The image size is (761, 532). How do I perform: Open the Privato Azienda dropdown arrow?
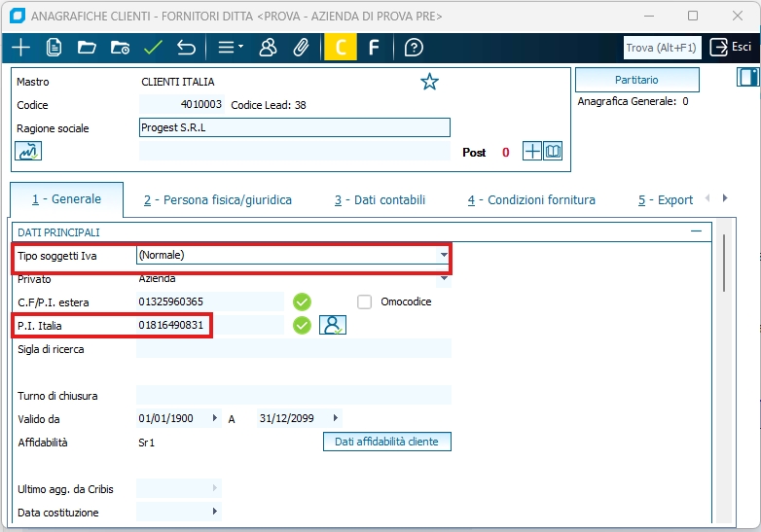[444, 278]
